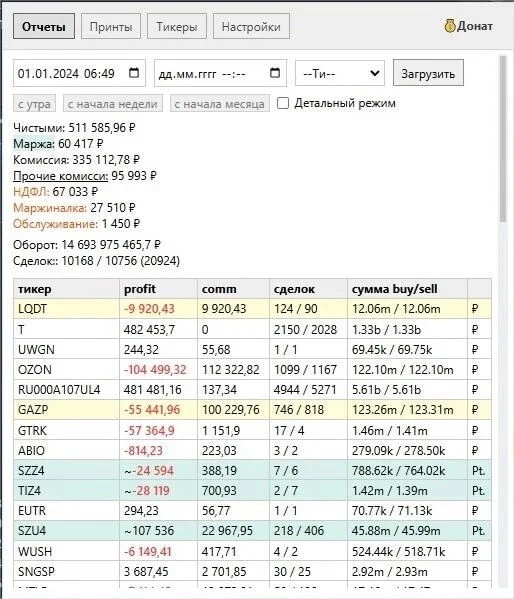Click the start date field 01.01.2024 06:49
514x599 pixels.
tap(79, 73)
